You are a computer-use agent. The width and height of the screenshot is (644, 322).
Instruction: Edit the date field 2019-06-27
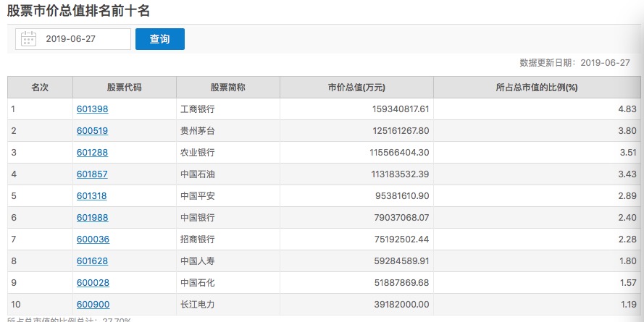click(73, 39)
